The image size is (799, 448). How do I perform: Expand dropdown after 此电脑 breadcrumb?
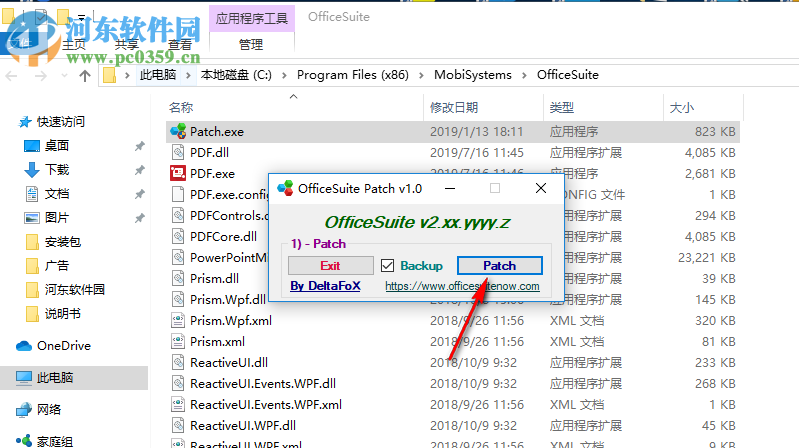188,75
